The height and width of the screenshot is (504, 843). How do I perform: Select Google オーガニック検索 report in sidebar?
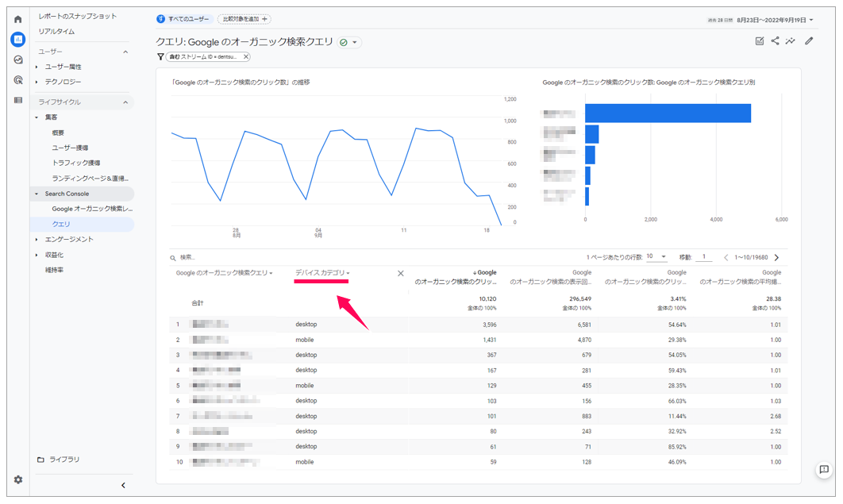[91, 209]
